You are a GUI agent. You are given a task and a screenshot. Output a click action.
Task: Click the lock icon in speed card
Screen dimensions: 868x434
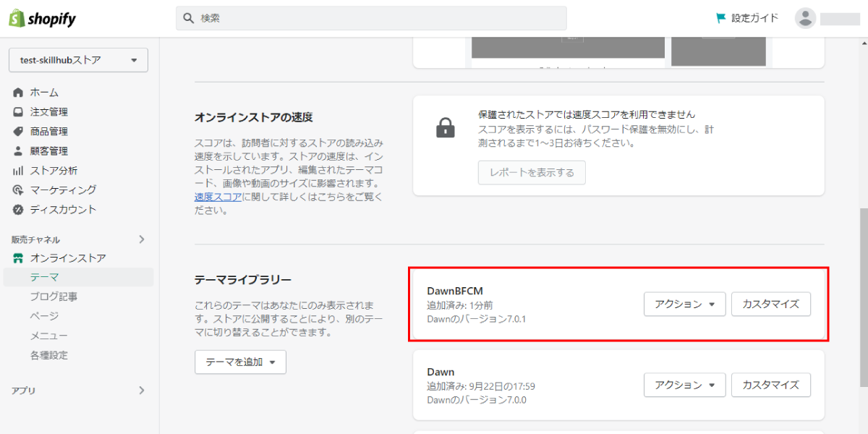[x=446, y=128]
